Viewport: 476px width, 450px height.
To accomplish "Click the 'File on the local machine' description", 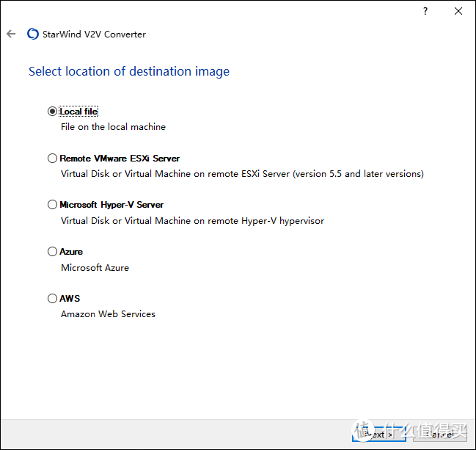I will pyautogui.click(x=113, y=127).
